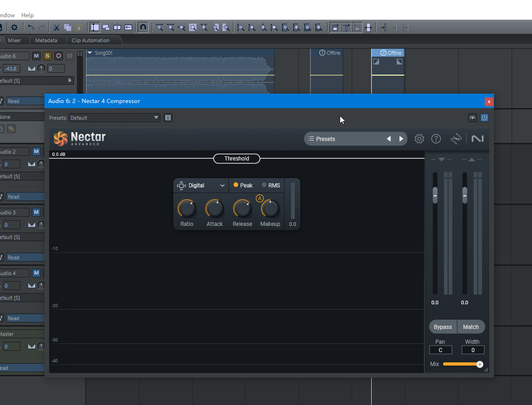
Task: Click the cut scissors icon in toolbar
Action: 56,27
